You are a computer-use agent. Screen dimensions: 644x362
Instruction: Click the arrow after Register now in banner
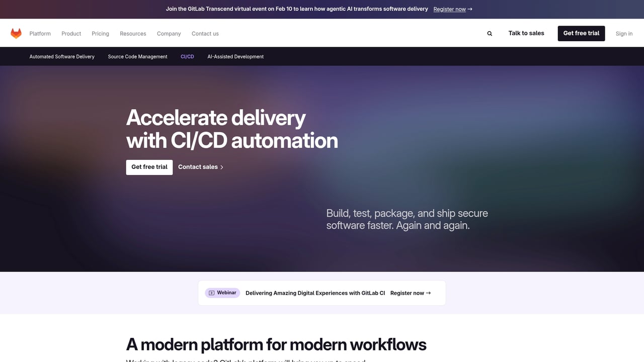[469, 9]
